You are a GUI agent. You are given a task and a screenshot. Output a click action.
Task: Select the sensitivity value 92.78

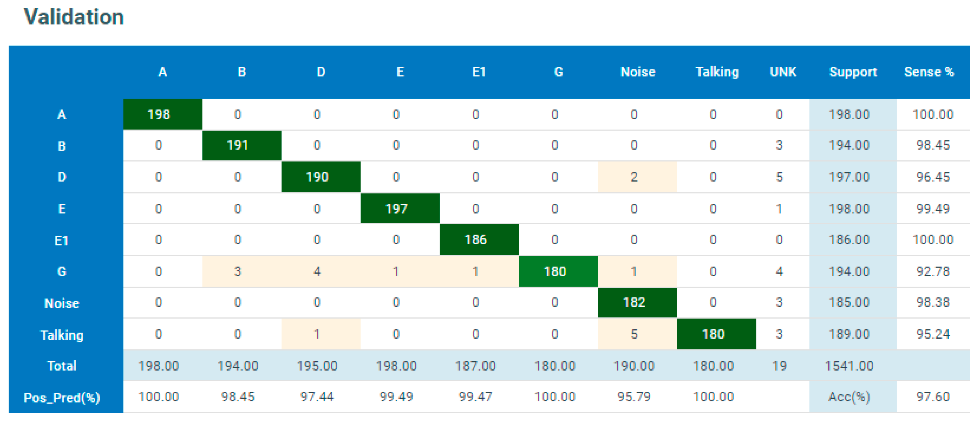933,271
